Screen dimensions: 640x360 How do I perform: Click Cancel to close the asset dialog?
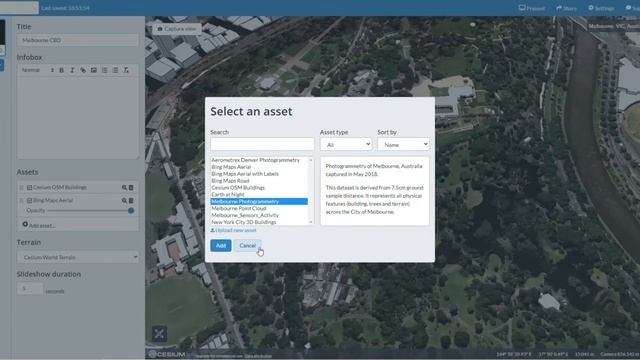pos(247,245)
